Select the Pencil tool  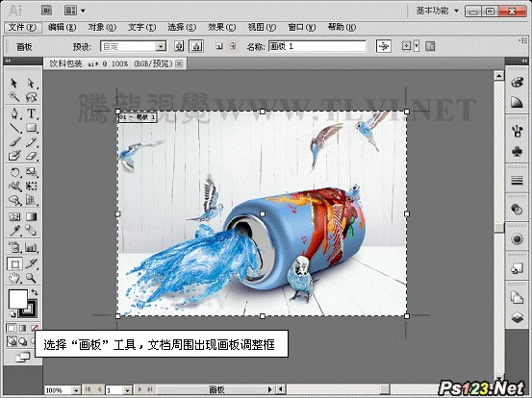click(31, 141)
